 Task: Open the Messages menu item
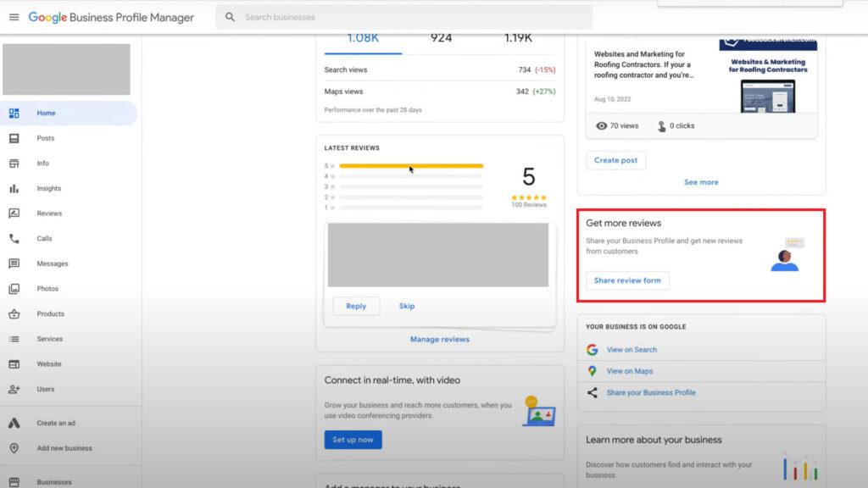pyautogui.click(x=69, y=263)
